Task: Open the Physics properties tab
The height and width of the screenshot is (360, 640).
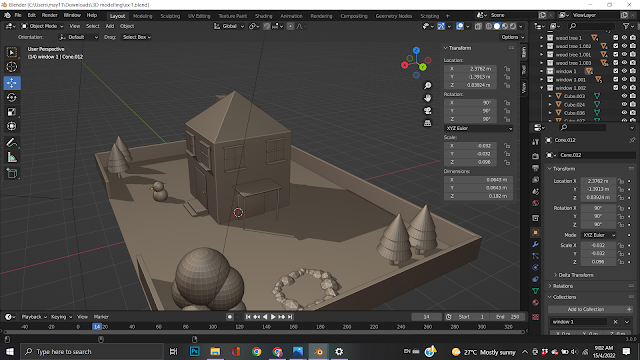Action: tap(535, 267)
